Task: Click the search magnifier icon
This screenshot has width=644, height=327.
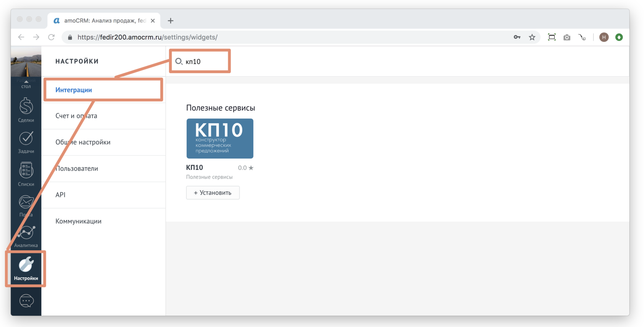Action: [x=179, y=61]
